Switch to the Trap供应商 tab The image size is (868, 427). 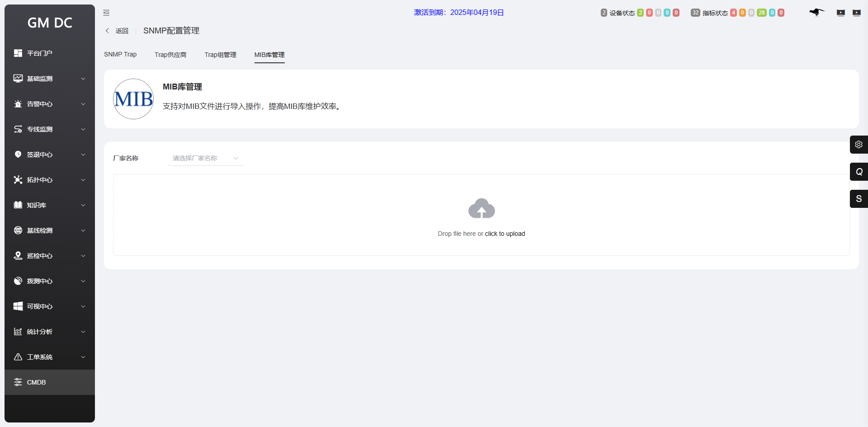coord(170,55)
